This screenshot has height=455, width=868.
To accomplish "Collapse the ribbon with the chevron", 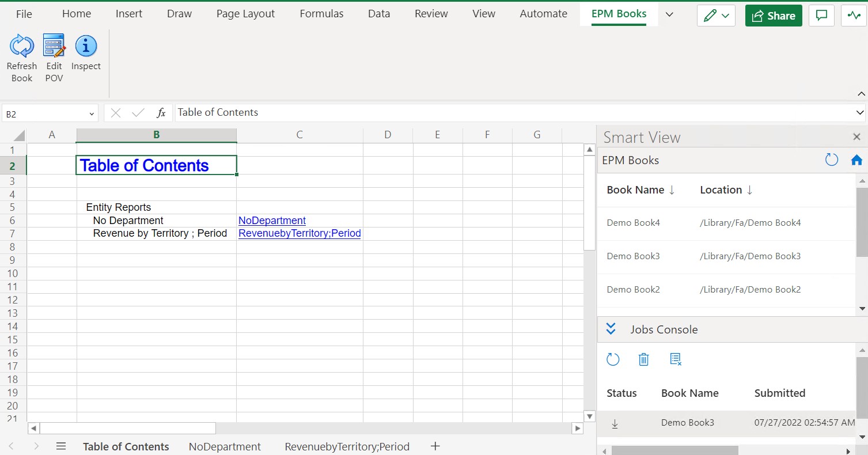I will tap(861, 94).
